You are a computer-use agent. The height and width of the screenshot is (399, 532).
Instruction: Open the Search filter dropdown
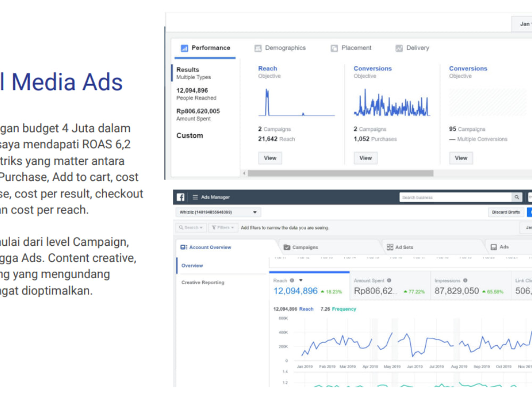[191, 228]
